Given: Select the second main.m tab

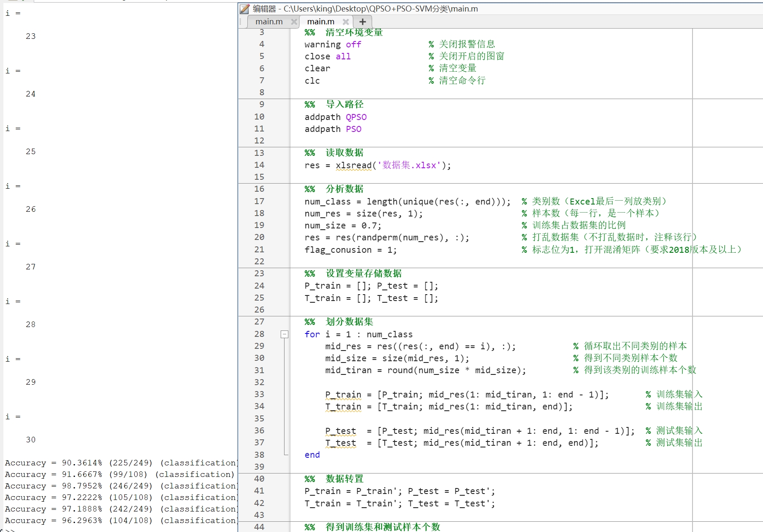Looking at the screenshot, I should click(x=320, y=21).
